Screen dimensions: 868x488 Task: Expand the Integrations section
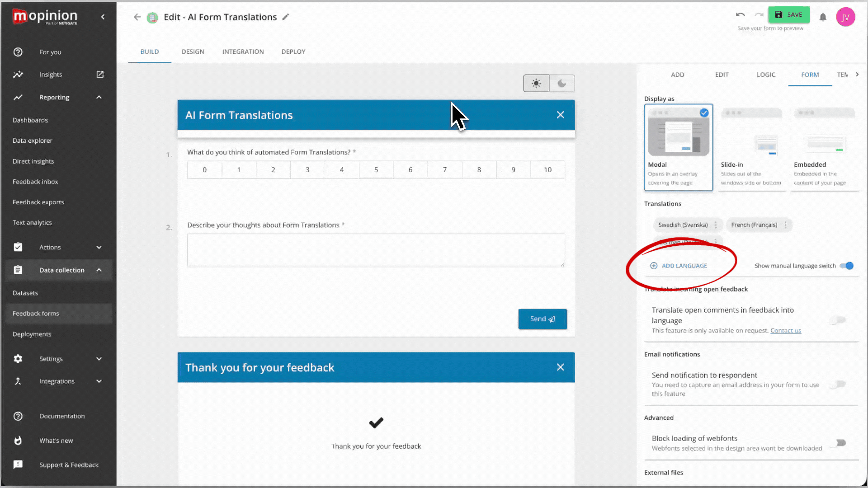pos(99,381)
